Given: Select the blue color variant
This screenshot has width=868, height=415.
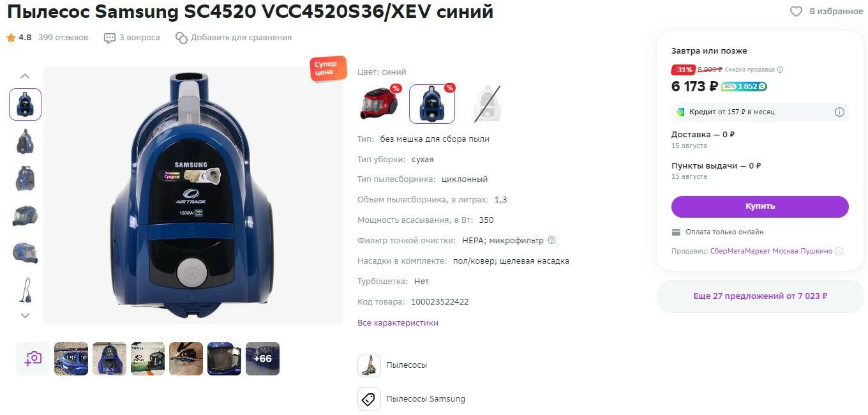Looking at the screenshot, I should point(432,103).
